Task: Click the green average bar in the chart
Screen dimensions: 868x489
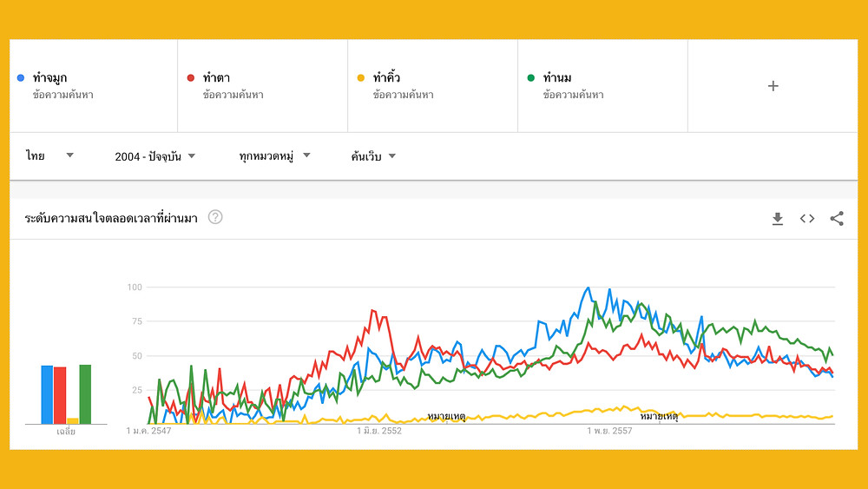Action: click(85, 394)
